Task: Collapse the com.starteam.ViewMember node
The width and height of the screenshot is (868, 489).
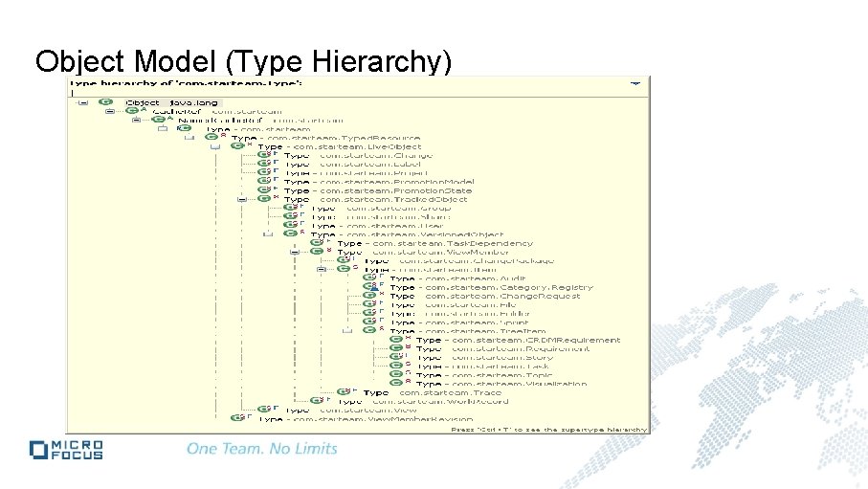Action: click(x=295, y=252)
